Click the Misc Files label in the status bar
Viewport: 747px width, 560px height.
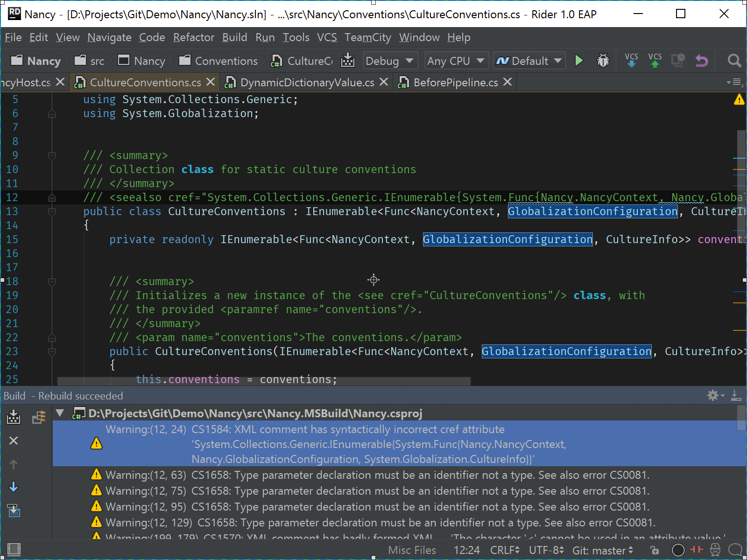[412, 550]
